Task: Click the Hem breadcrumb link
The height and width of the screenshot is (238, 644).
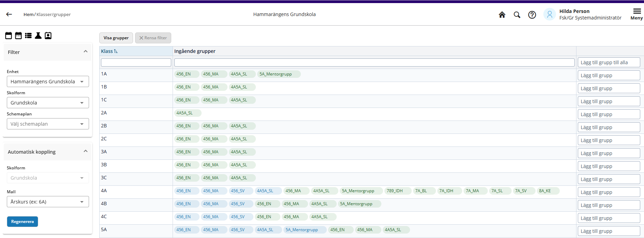Action: [x=28, y=14]
